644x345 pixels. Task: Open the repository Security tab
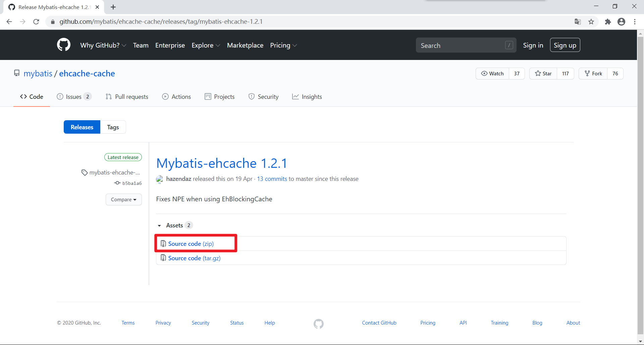click(264, 96)
